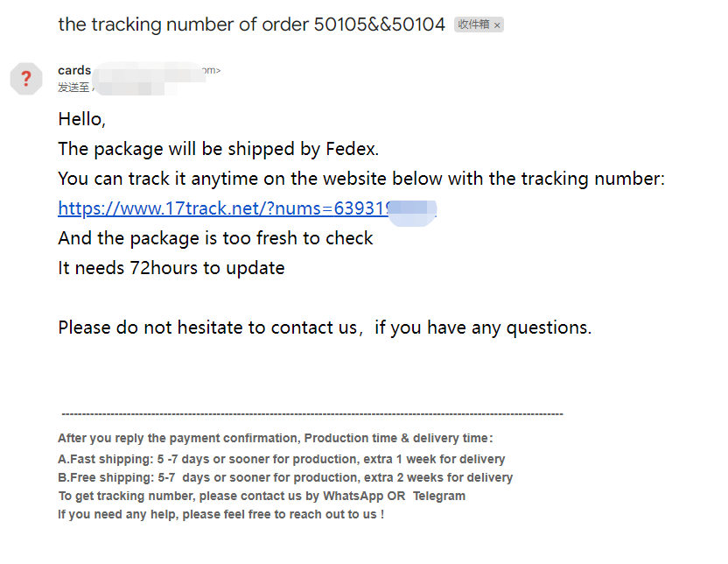
Task: Click the 发送至 recipient line
Action: [x=73, y=87]
